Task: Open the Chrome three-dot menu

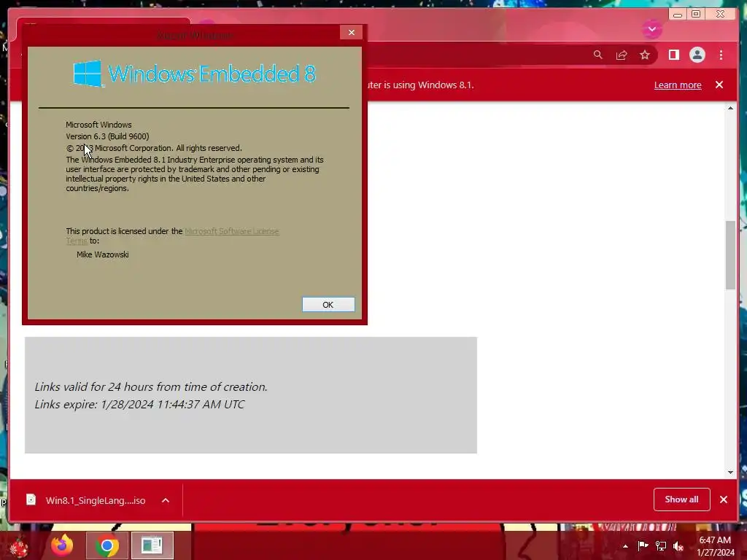Action: [x=721, y=55]
